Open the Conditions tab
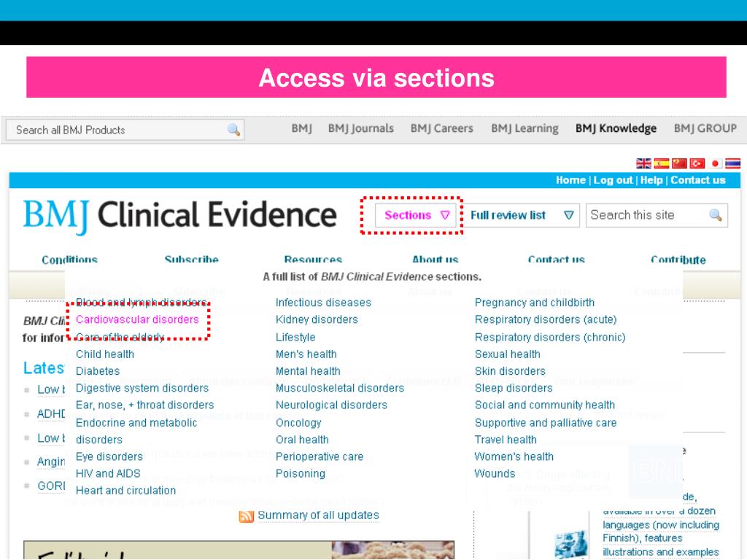Screen dimensions: 747x560 point(69,260)
